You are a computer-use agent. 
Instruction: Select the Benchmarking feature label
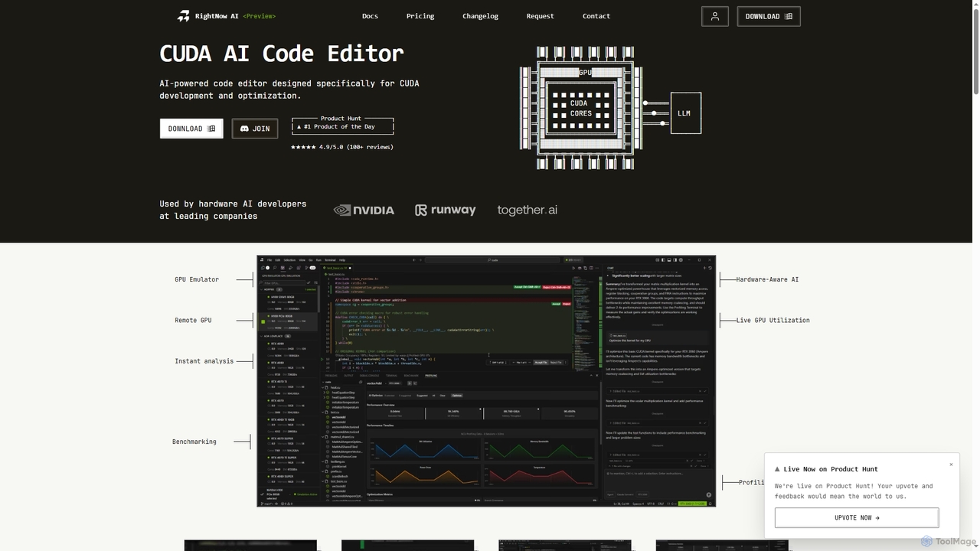pyautogui.click(x=194, y=442)
